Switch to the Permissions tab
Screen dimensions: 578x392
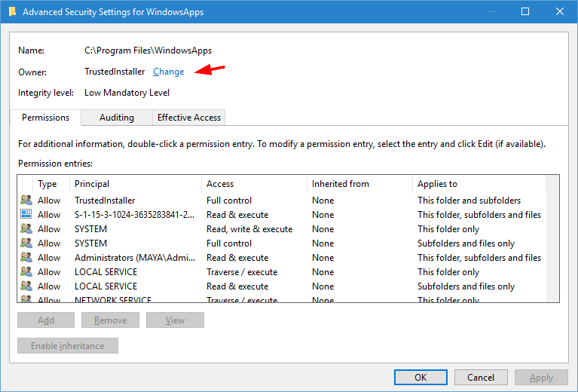(x=45, y=118)
